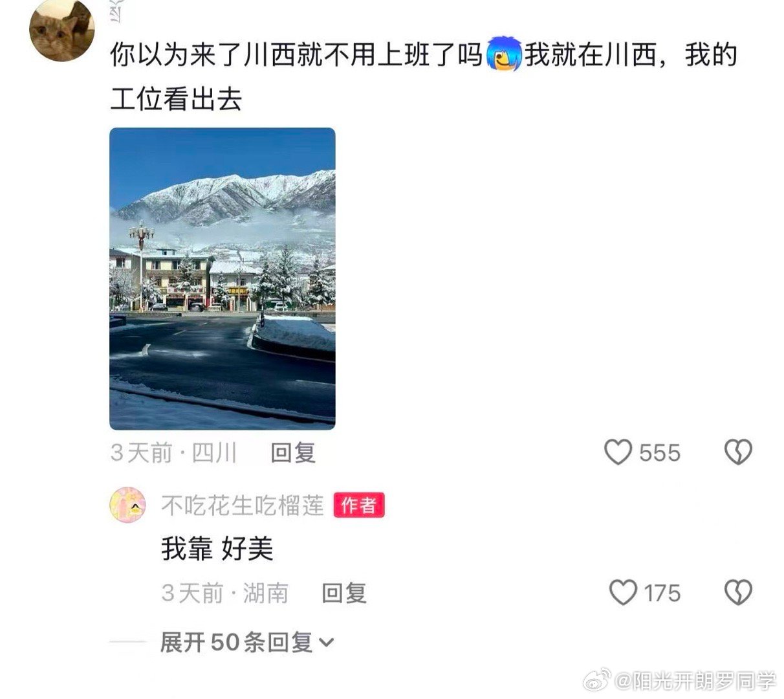Dislike the 我靠 好美 reply
Screen dimensions: 784x699
(738, 592)
